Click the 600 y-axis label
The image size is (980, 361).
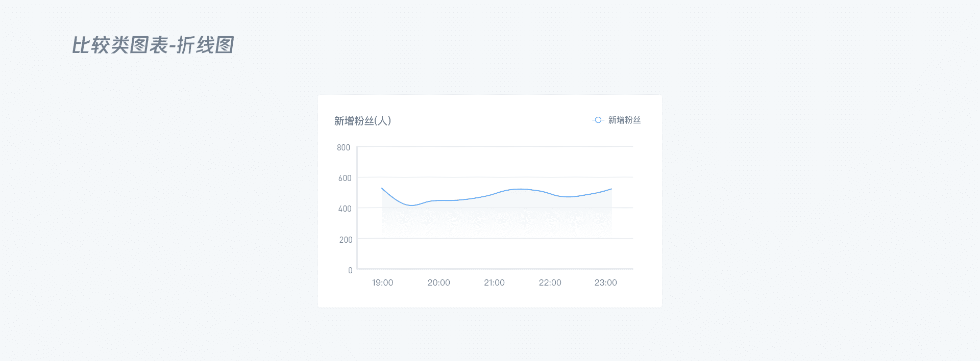click(345, 178)
